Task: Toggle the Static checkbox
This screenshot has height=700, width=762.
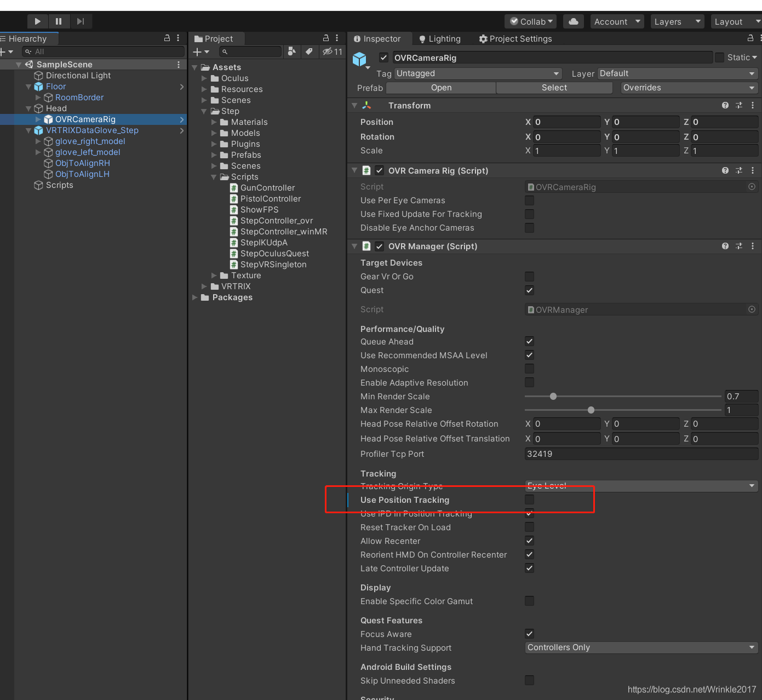Action: tap(719, 58)
